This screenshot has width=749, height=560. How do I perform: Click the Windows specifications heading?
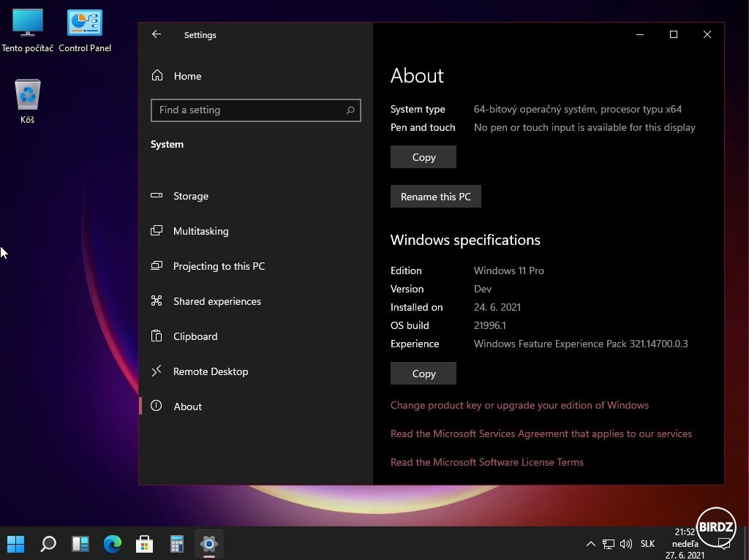[465, 240]
